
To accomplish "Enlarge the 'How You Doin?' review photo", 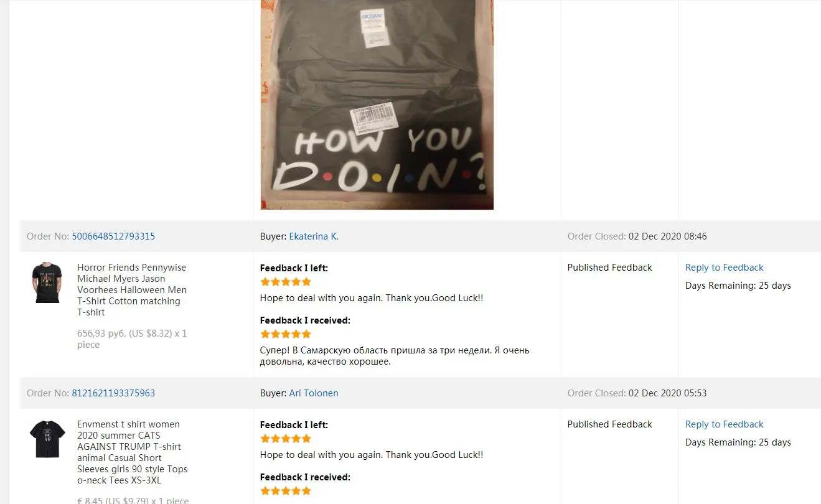I will 377,105.
